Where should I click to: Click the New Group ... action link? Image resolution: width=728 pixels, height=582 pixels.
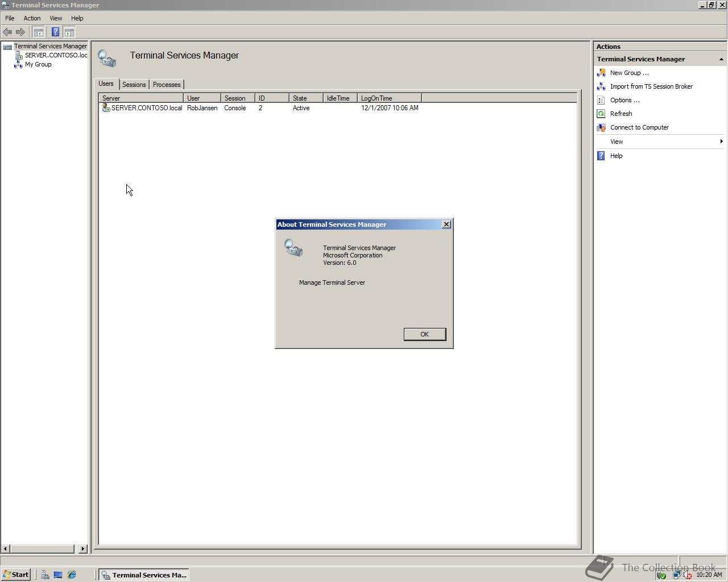[x=629, y=73]
